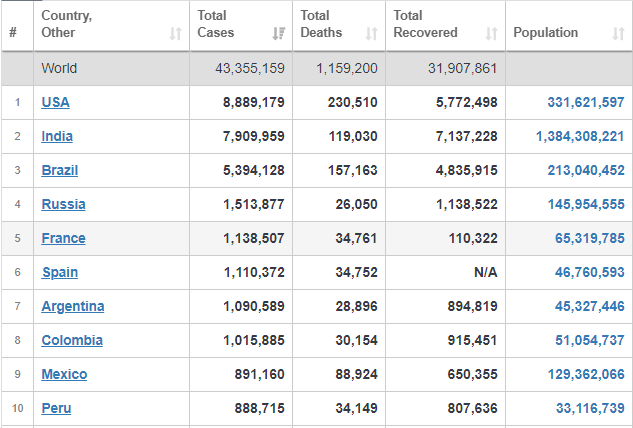The image size is (633, 428).
Task: Sort by Total Deaths arrows icon
Action: pos(371,34)
